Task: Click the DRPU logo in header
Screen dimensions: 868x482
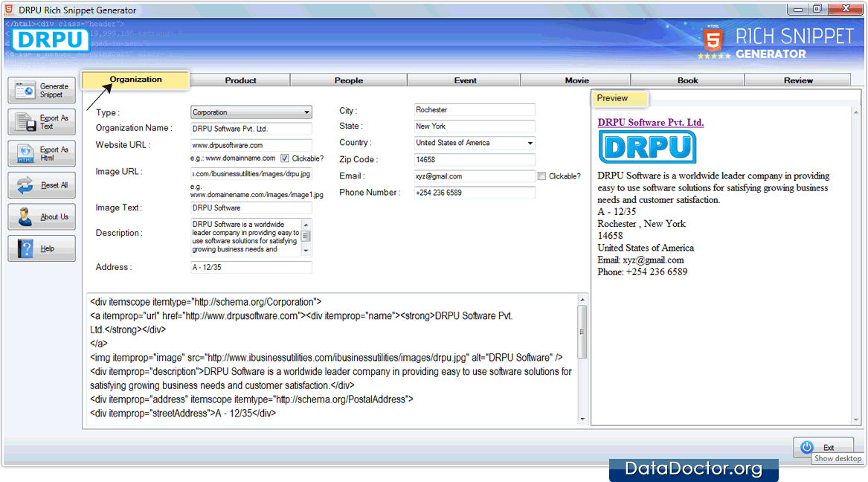Action: 50,40
